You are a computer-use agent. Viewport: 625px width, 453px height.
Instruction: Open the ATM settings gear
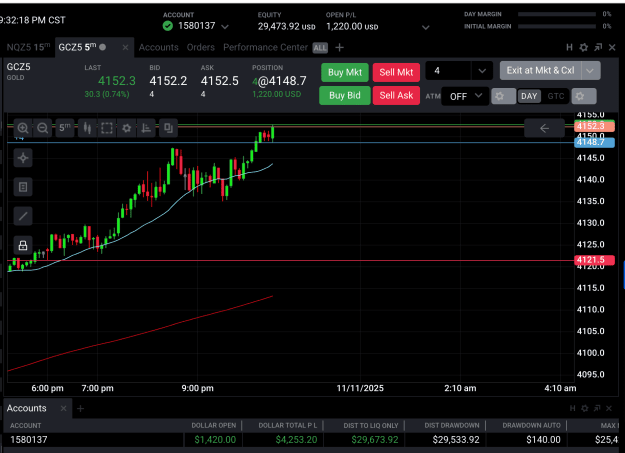503,96
